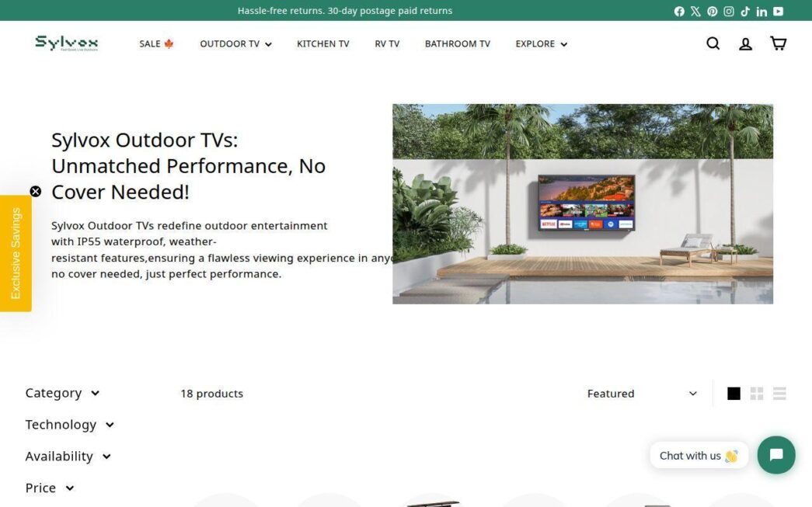Switch to small four-square grid view
The image size is (812, 507).
click(x=757, y=394)
